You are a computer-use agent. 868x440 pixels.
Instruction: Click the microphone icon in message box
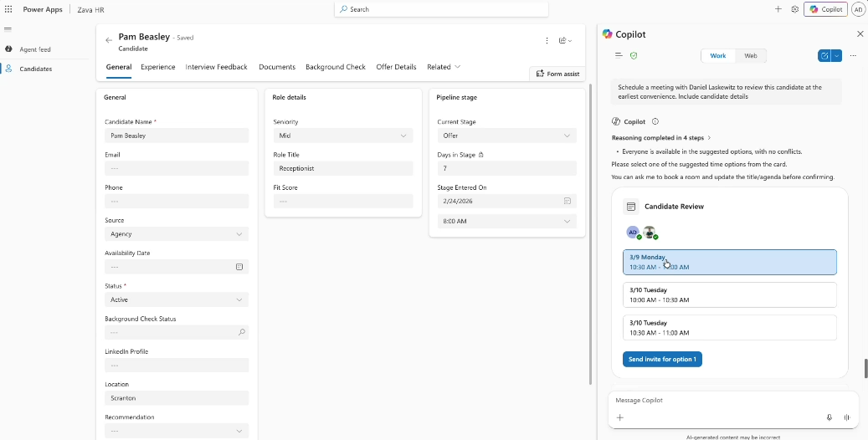click(829, 417)
